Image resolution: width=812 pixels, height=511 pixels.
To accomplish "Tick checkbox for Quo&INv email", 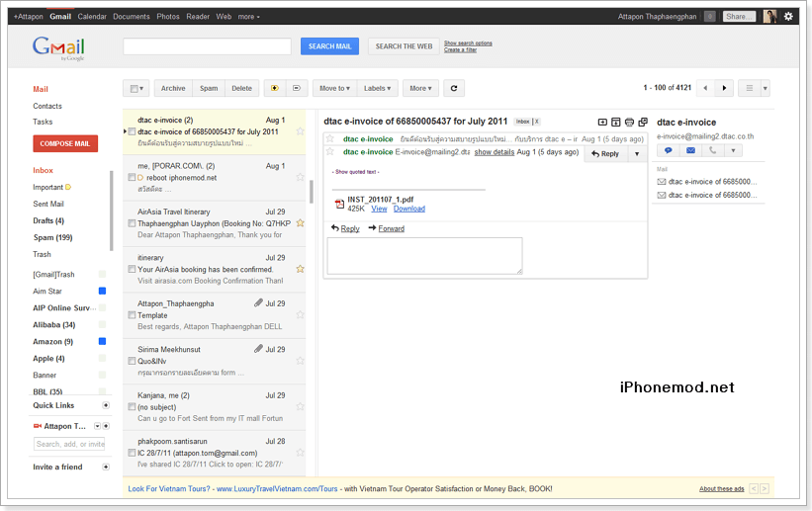I will tap(132, 361).
